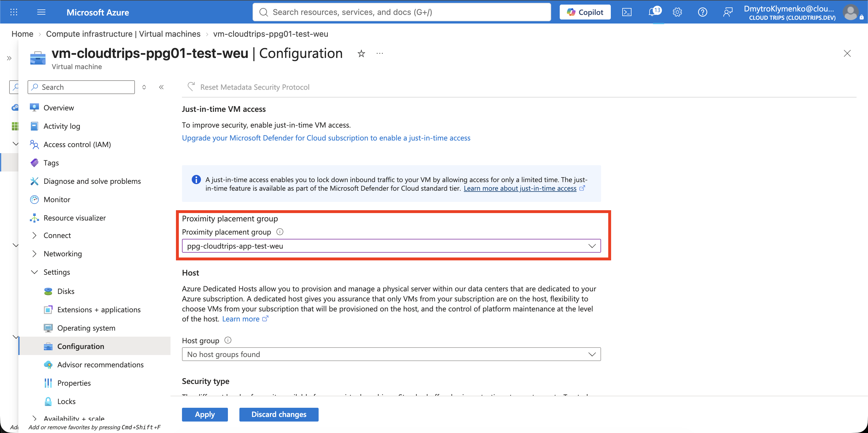Click the Diagnose and solve problems wrench icon

point(34,181)
